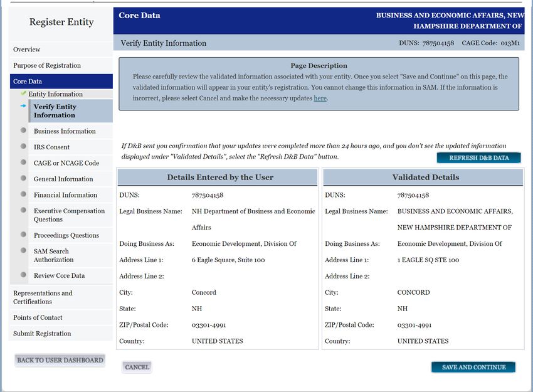Click Save and Continue button

[x=473, y=367]
